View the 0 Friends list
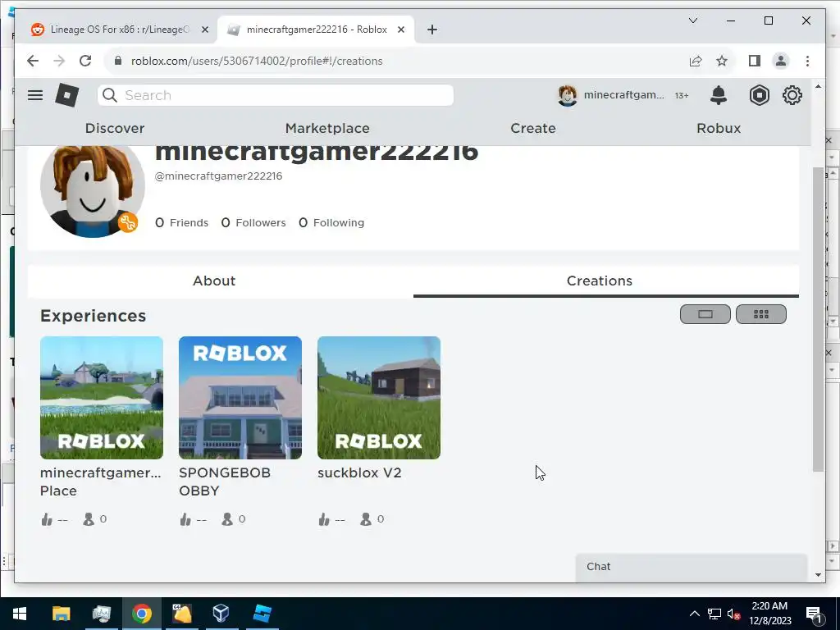Viewport: 840px width, 630px height. tap(181, 223)
